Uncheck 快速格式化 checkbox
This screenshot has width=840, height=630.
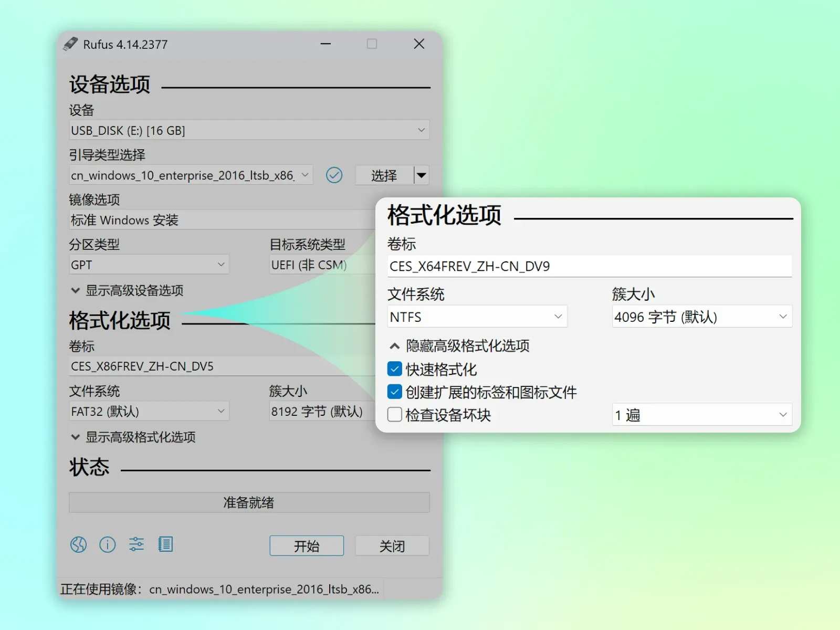pos(395,369)
